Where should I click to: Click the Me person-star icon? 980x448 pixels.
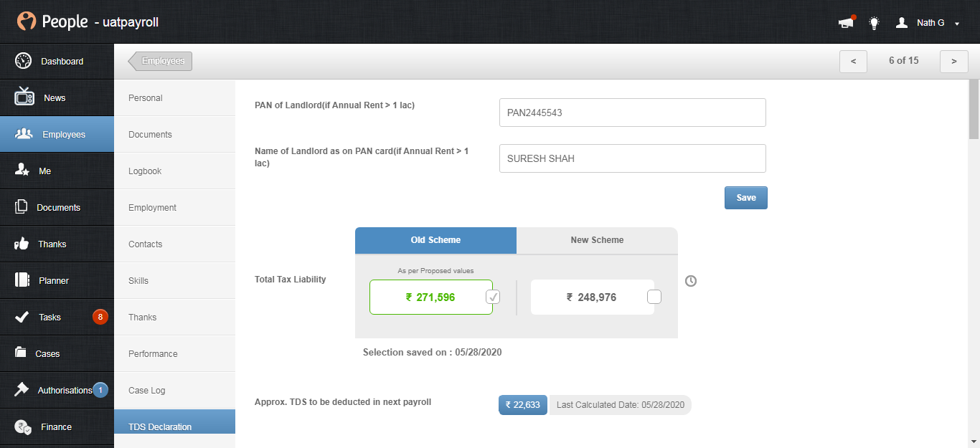click(x=22, y=171)
